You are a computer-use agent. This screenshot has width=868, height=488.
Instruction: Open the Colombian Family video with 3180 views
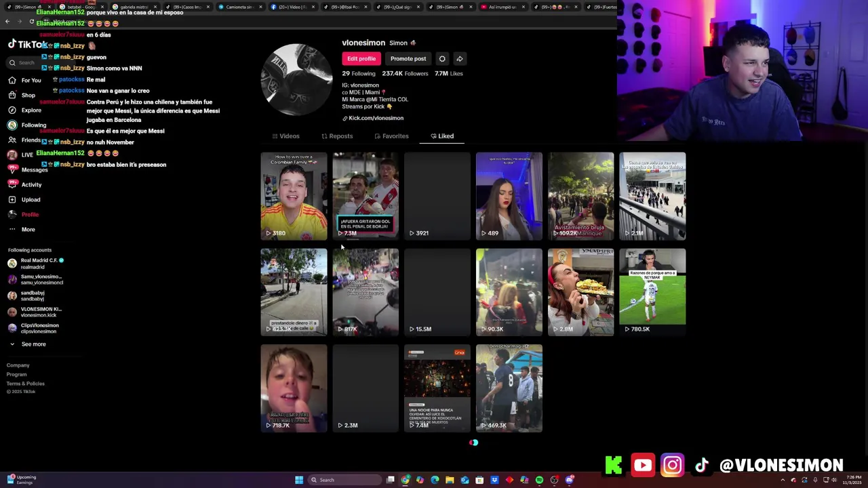(294, 197)
